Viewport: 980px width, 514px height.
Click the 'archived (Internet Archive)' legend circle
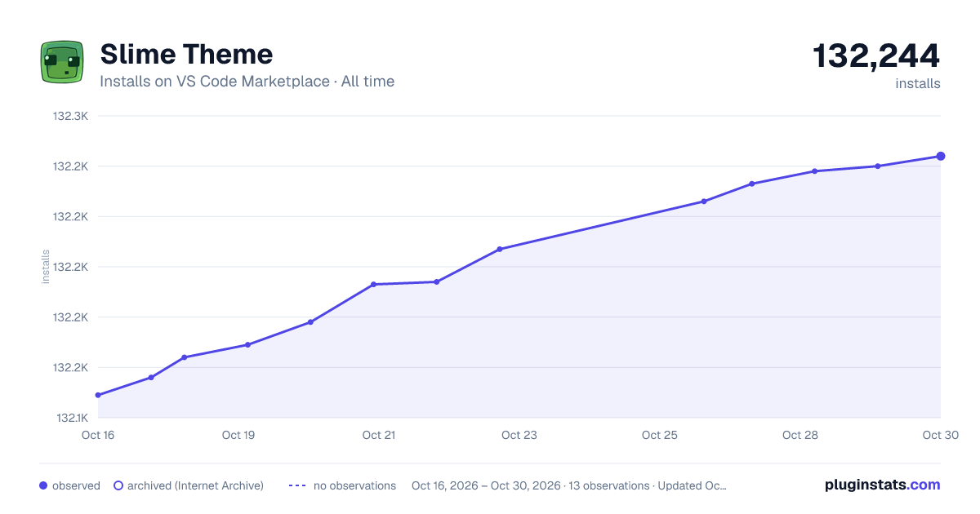[x=118, y=485]
